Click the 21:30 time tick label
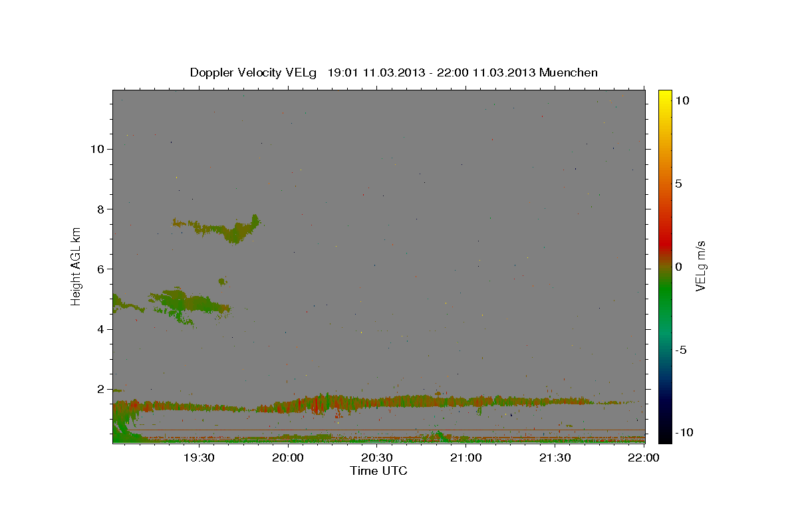The image size is (798, 532). click(555, 458)
